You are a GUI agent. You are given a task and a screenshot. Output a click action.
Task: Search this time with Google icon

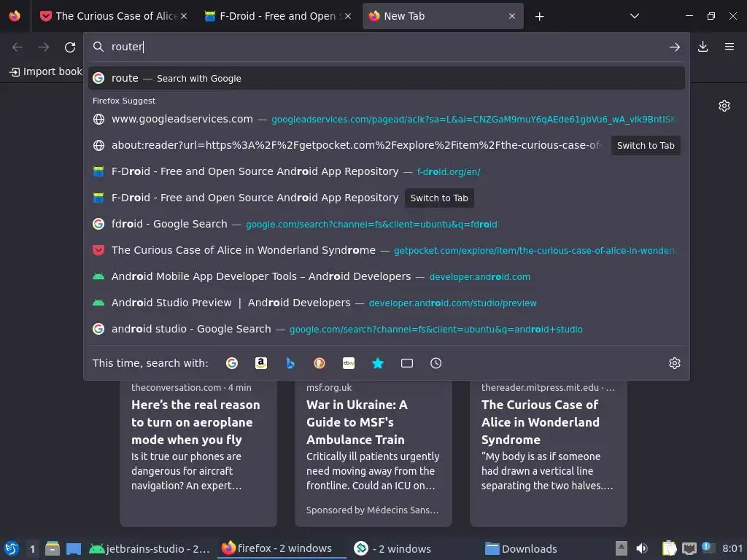[232, 363]
